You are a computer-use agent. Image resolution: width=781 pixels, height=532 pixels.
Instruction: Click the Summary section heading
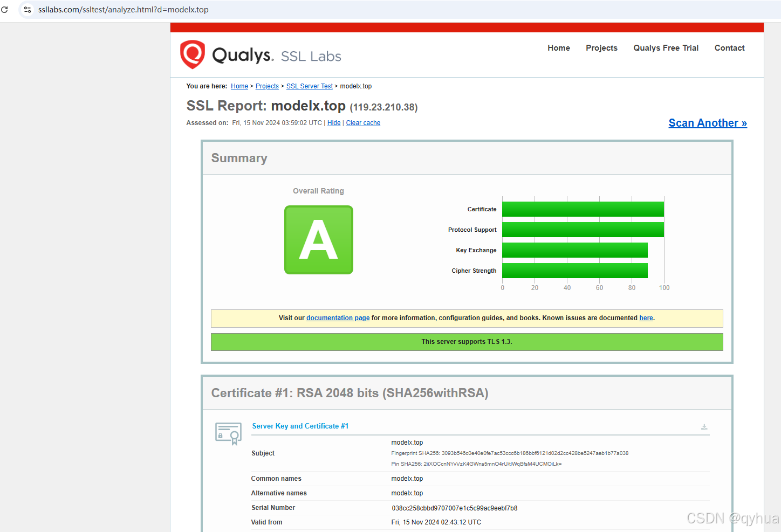pyautogui.click(x=239, y=158)
